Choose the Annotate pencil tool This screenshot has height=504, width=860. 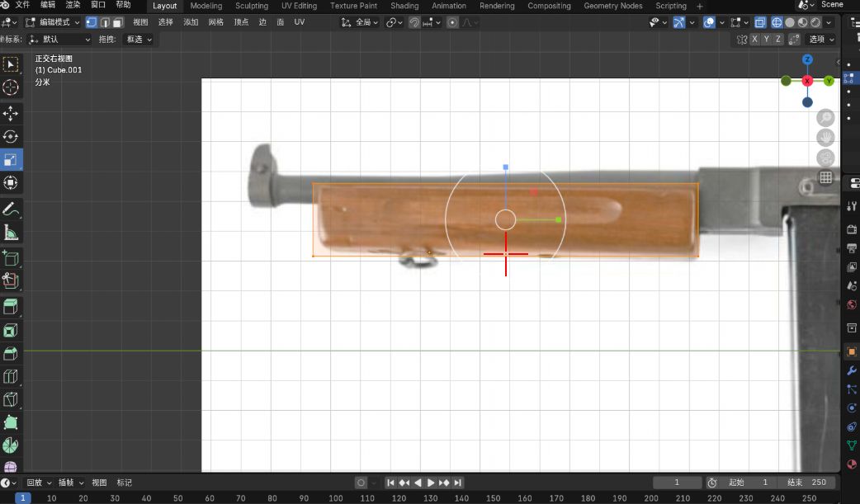12,210
